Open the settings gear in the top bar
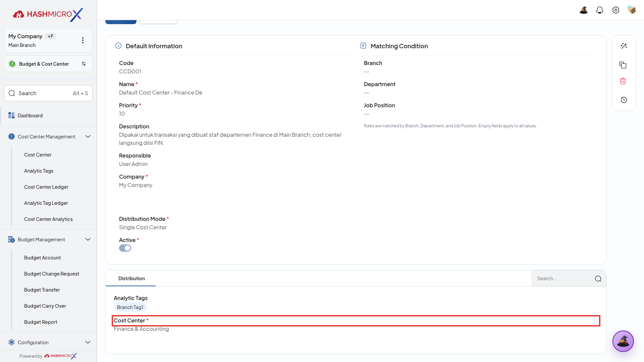The image size is (644, 362). click(x=616, y=10)
